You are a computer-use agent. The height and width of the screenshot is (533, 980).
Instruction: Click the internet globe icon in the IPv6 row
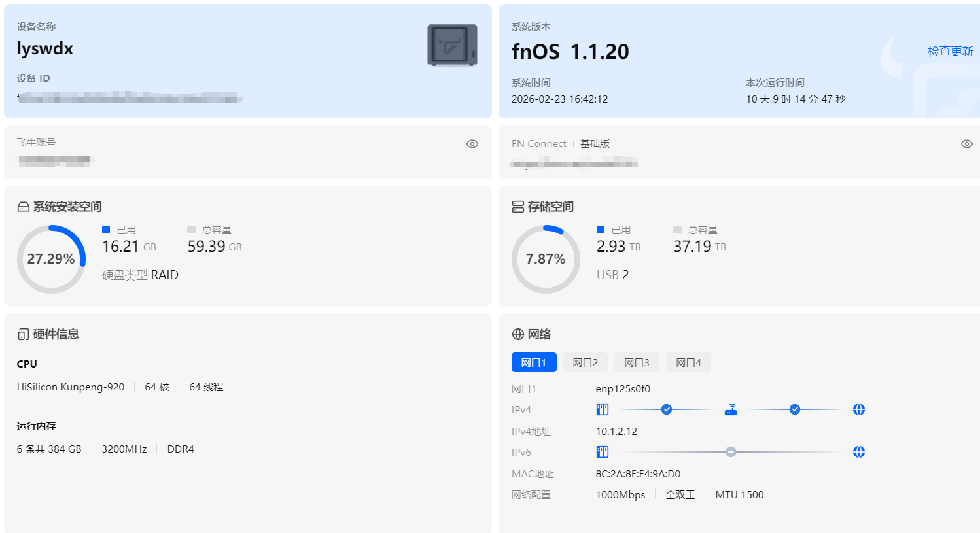tap(859, 452)
